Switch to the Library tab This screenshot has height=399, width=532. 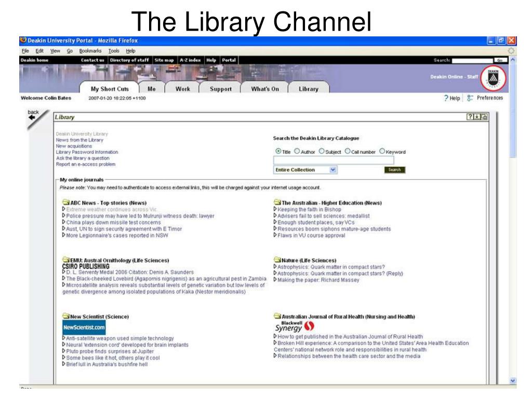(309, 88)
